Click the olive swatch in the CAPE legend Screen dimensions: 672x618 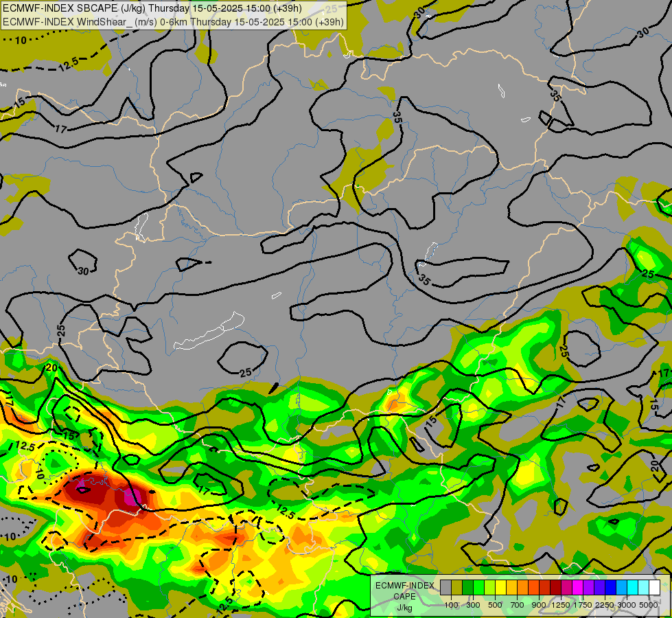[x=457, y=587]
